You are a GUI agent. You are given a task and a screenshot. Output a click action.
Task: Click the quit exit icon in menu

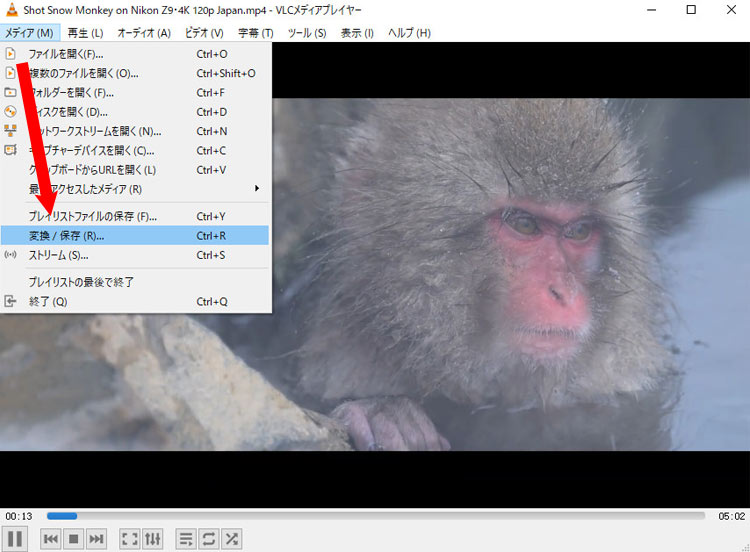point(10,301)
